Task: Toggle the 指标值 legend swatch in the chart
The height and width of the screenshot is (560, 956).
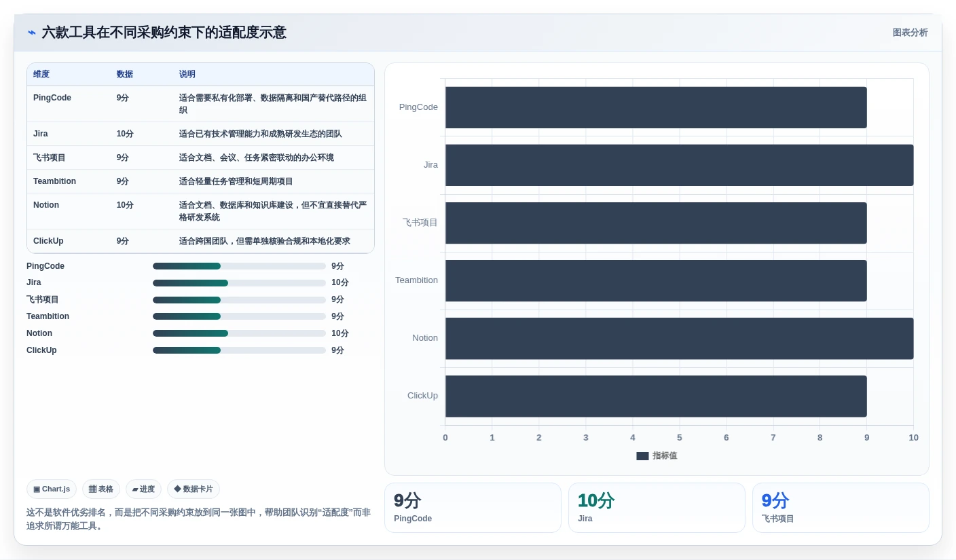Action: click(x=642, y=456)
